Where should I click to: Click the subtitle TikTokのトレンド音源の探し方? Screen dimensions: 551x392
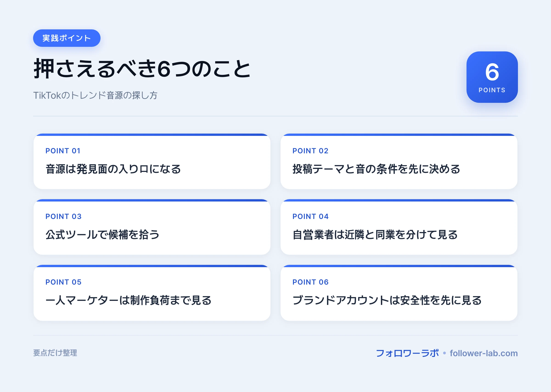pyautogui.click(x=95, y=95)
